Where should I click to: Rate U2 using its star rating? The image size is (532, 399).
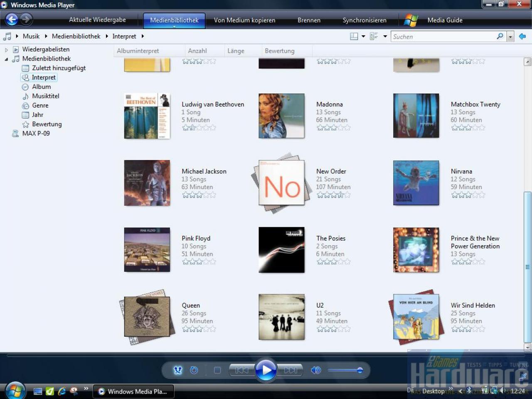tap(333, 329)
